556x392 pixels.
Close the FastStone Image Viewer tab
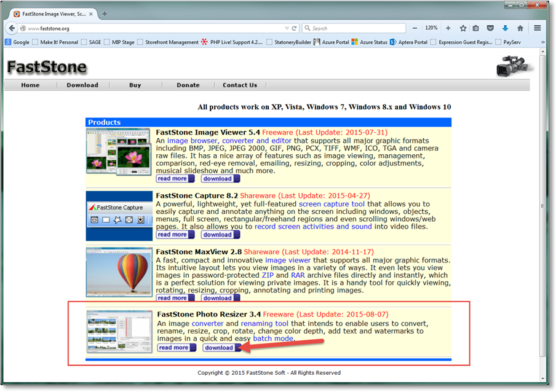click(91, 14)
